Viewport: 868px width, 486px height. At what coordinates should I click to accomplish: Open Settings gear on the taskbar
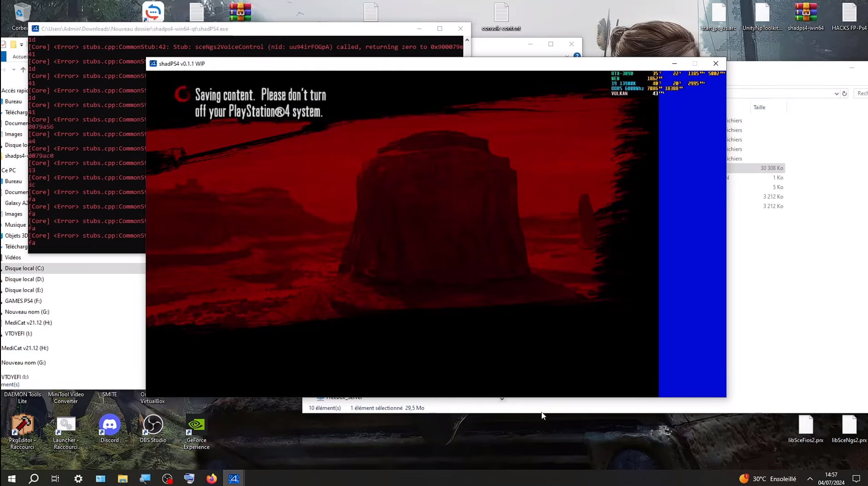[x=78, y=478]
